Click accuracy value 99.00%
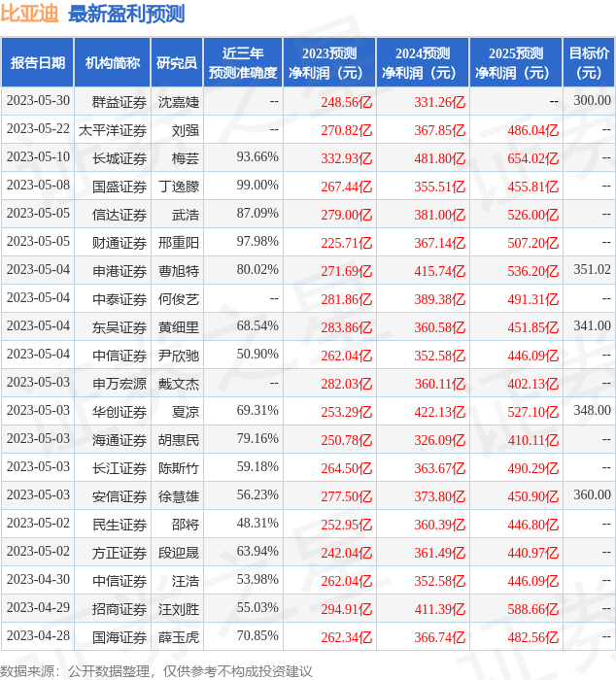Screen dimensions: 616x680 tap(257, 186)
